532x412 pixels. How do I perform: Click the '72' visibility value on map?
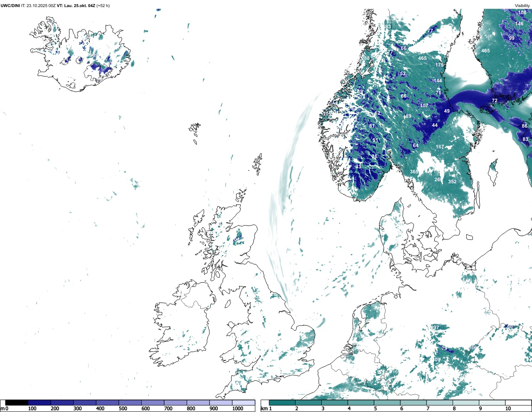tap(495, 101)
